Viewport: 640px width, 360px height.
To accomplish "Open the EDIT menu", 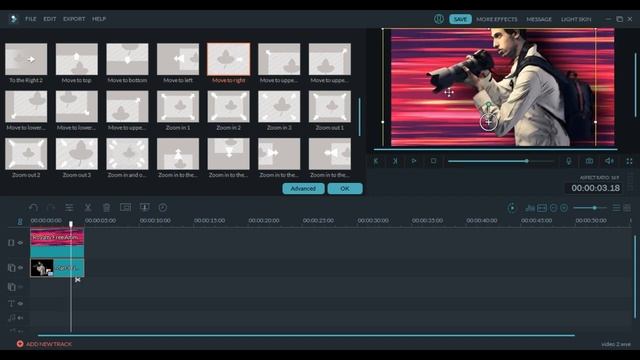I will (50, 19).
